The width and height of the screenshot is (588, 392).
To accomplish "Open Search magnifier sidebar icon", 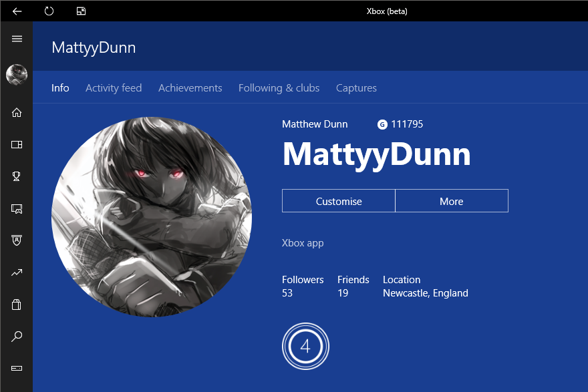I will (x=17, y=336).
